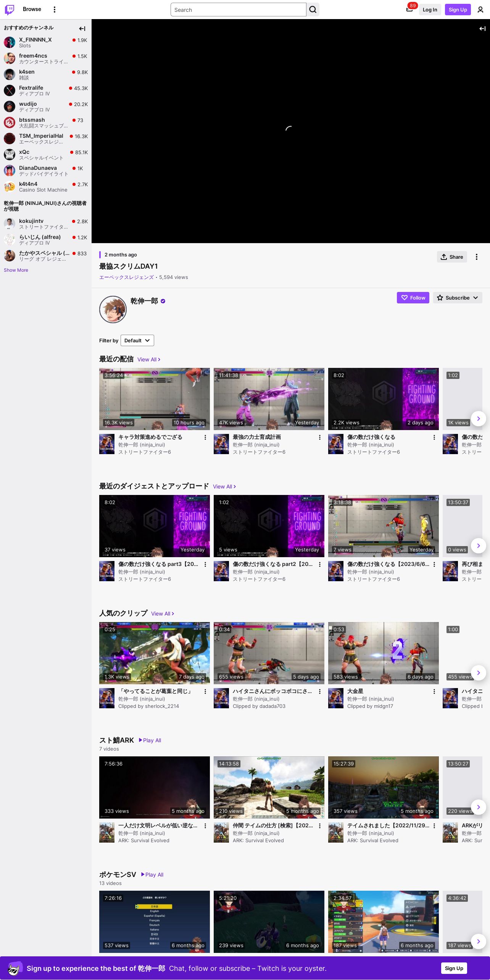
Task: Click the loading video player area
Action: coord(291,131)
